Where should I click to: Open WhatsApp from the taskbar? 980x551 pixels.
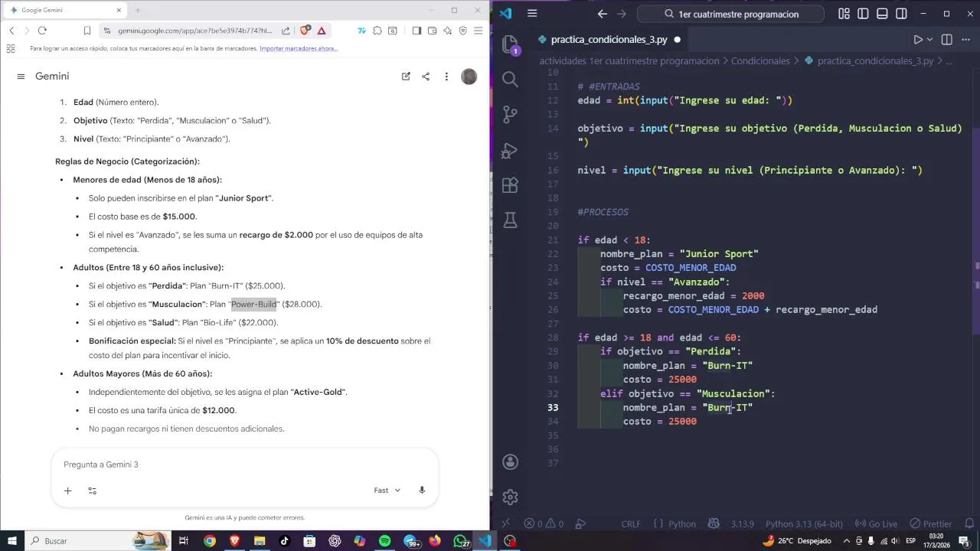[461, 541]
